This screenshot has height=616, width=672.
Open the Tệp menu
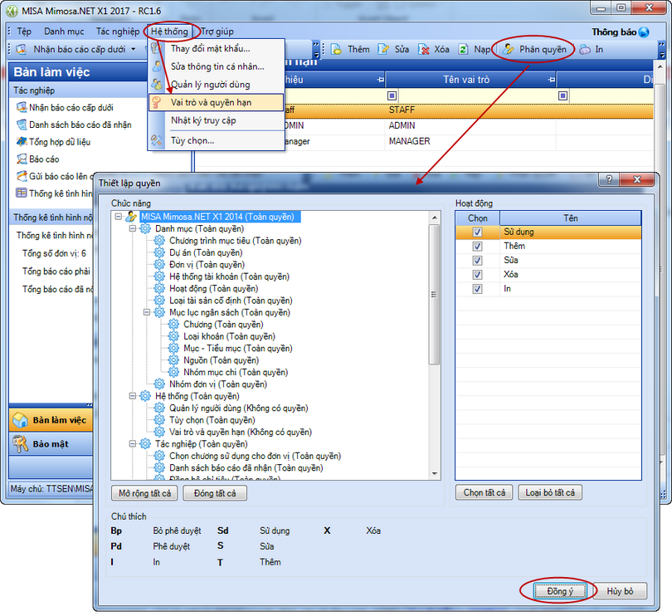[x=24, y=32]
